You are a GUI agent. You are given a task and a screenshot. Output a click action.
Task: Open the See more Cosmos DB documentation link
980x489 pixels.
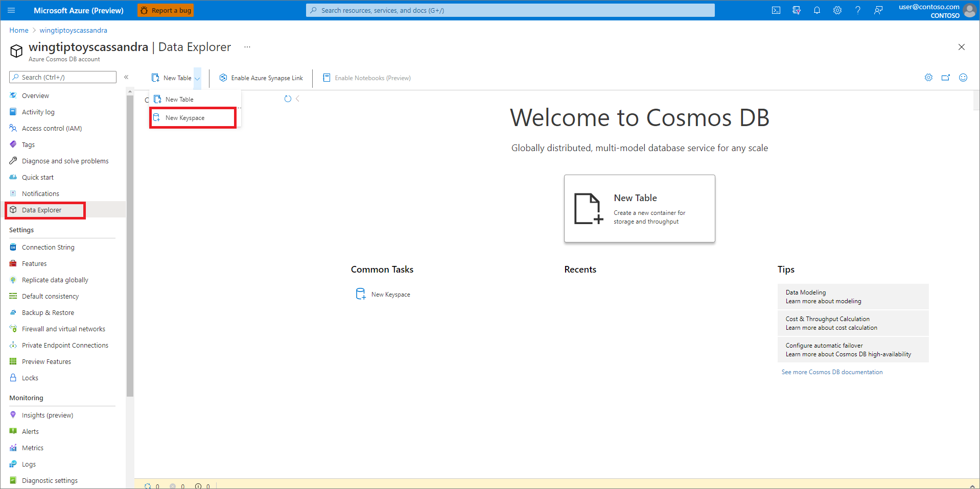[x=832, y=372]
